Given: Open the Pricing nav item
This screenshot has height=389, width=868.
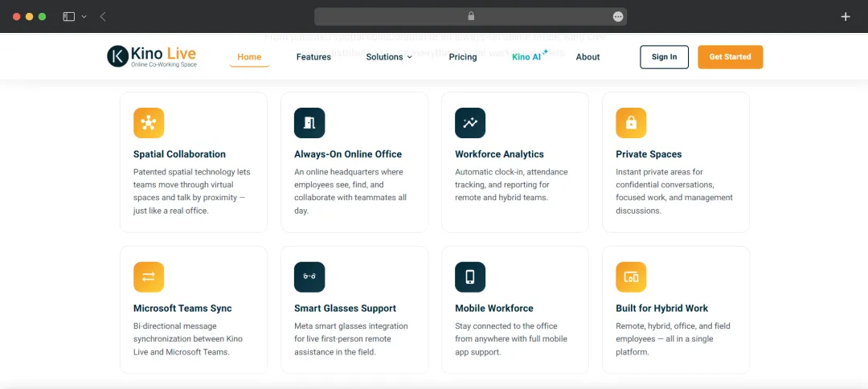Looking at the screenshot, I should pos(463,57).
